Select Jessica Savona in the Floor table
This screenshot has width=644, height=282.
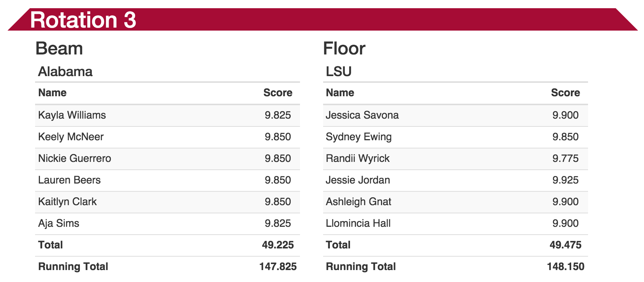coord(362,115)
